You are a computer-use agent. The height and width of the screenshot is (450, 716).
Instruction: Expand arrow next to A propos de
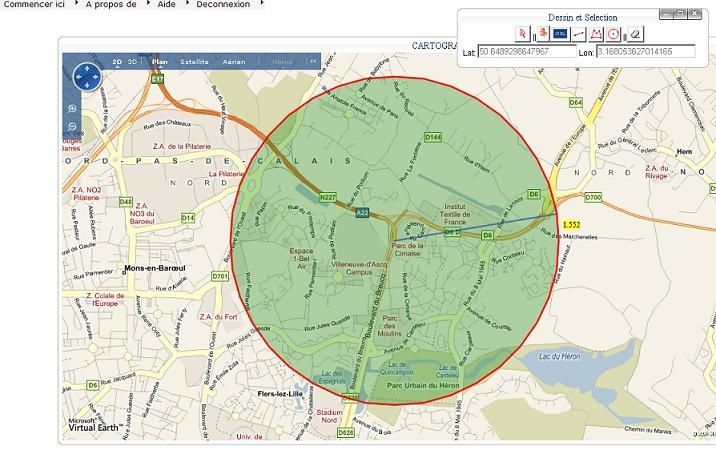[148, 3]
